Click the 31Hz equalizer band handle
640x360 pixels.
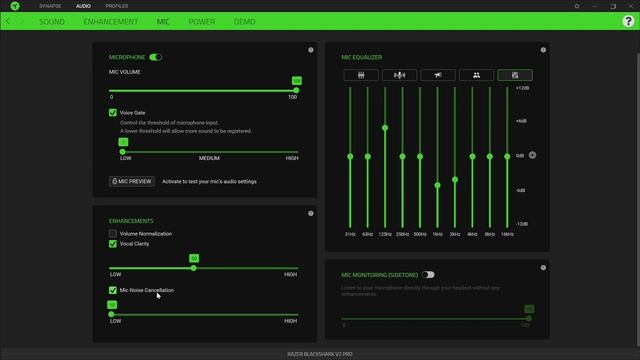(350, 157)
